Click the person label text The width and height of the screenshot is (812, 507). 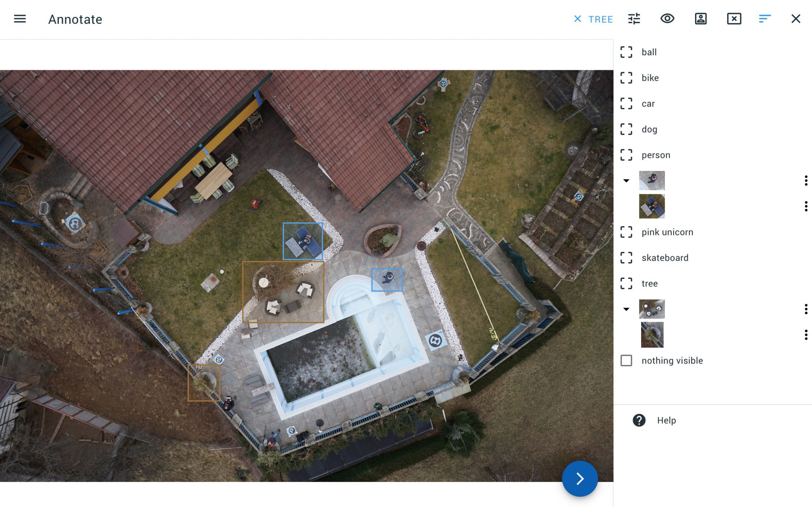click(x=656, y=155)
